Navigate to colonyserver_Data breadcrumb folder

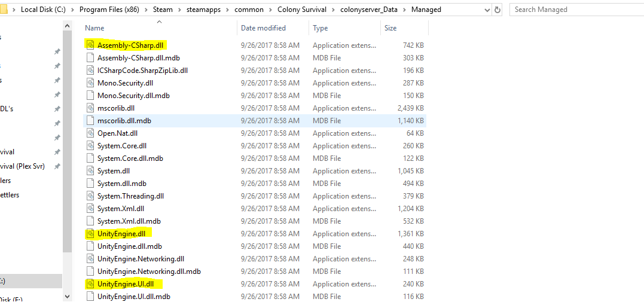[368, 10]
